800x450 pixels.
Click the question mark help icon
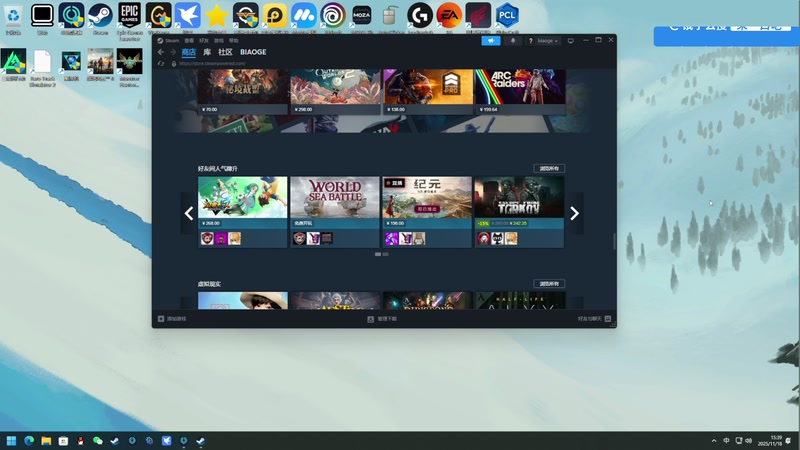tap(531, 40)
